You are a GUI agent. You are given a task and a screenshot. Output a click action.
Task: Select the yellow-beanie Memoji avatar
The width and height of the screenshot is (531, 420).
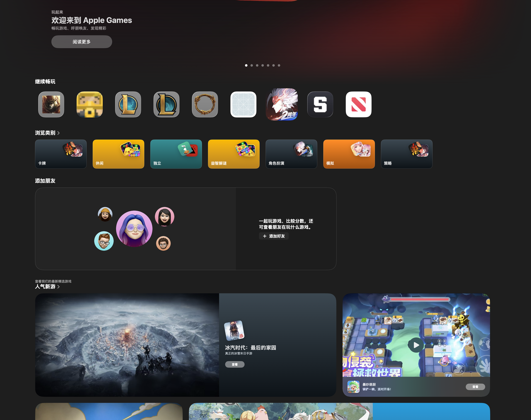coord(105,214)
